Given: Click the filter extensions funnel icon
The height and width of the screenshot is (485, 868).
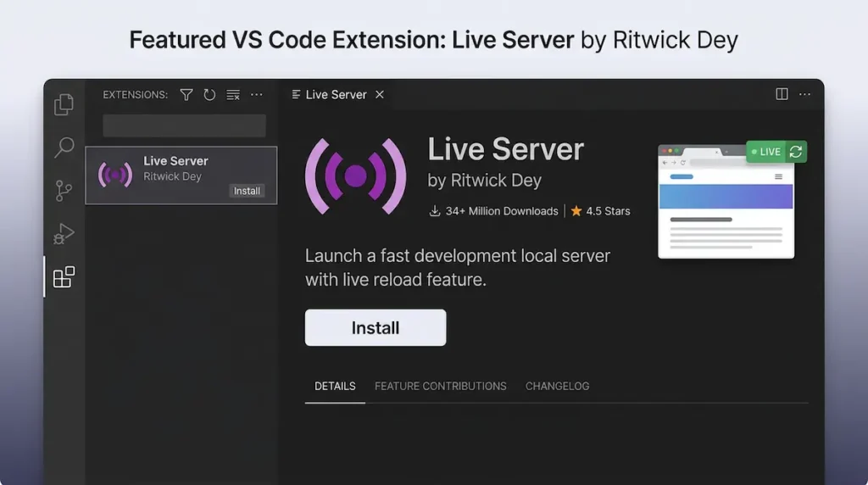Looking at the screenshot, I should point(186,95).
